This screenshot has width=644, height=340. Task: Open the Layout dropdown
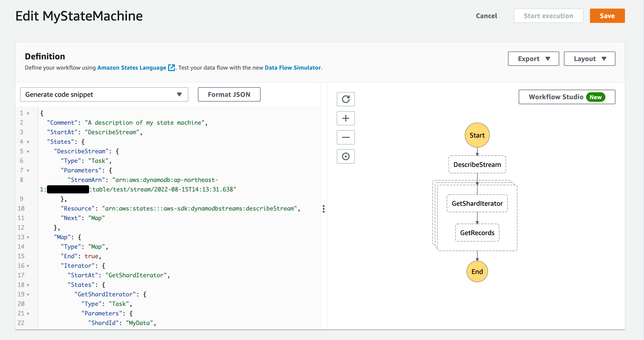click(589, 59)
